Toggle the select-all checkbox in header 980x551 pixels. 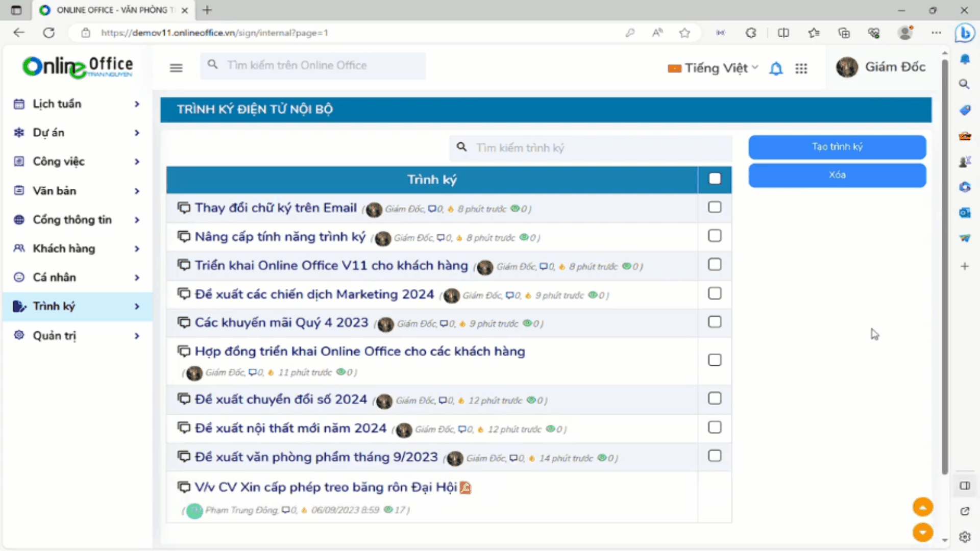tap(715, 179)
